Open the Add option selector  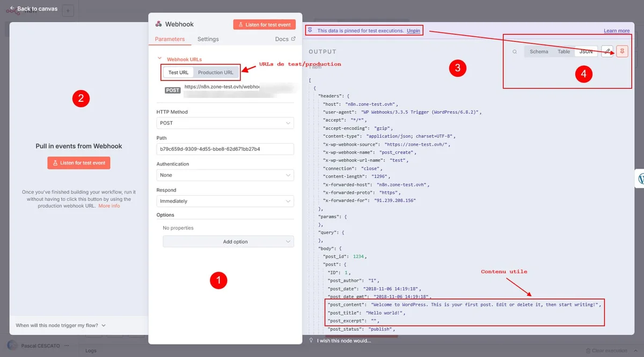coord(228,242)
